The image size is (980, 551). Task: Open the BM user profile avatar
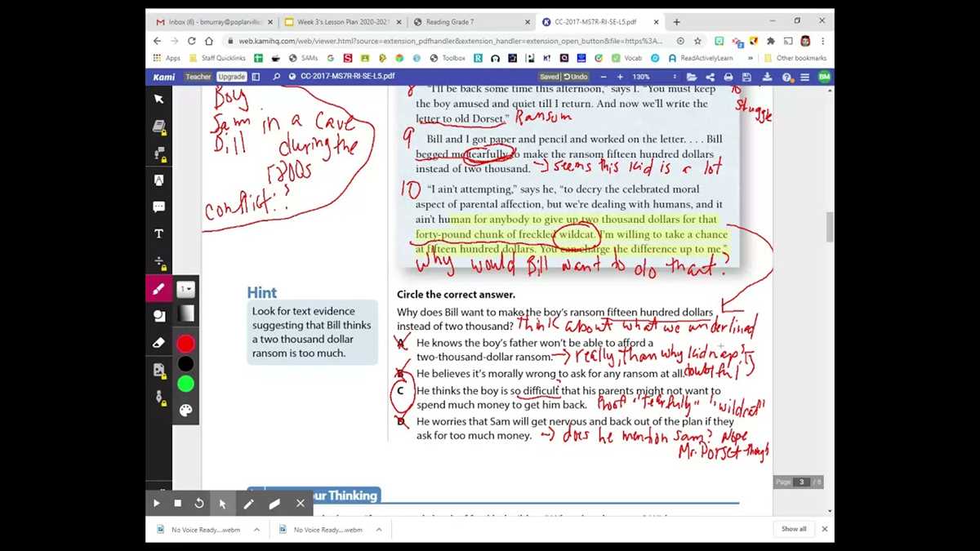[824, 77]
